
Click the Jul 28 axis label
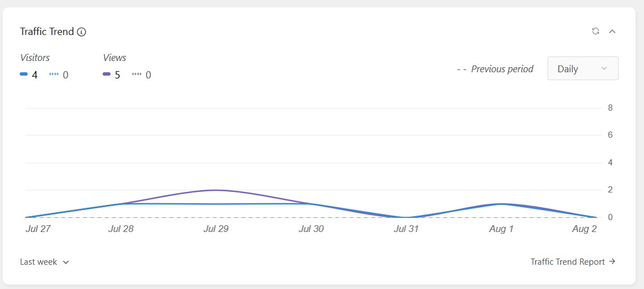[x=121, y=229]
